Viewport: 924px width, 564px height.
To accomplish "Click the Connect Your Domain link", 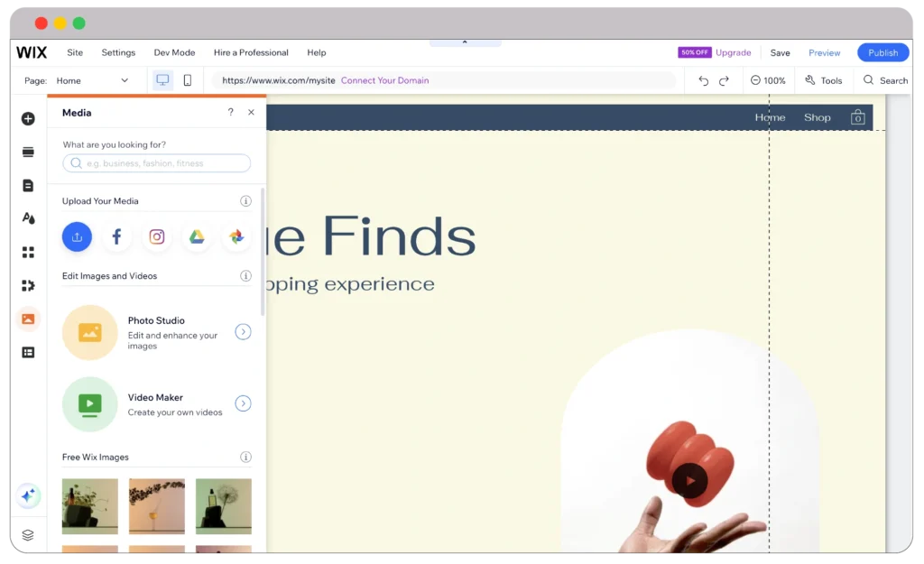I will [384, 80].
